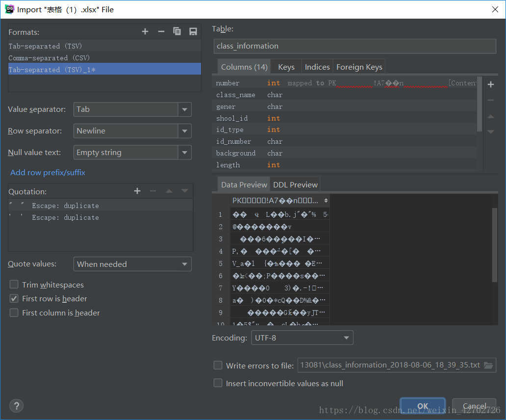506x420 pixels.
Task: Click the error file path field
Action: (x=390, y=365)
